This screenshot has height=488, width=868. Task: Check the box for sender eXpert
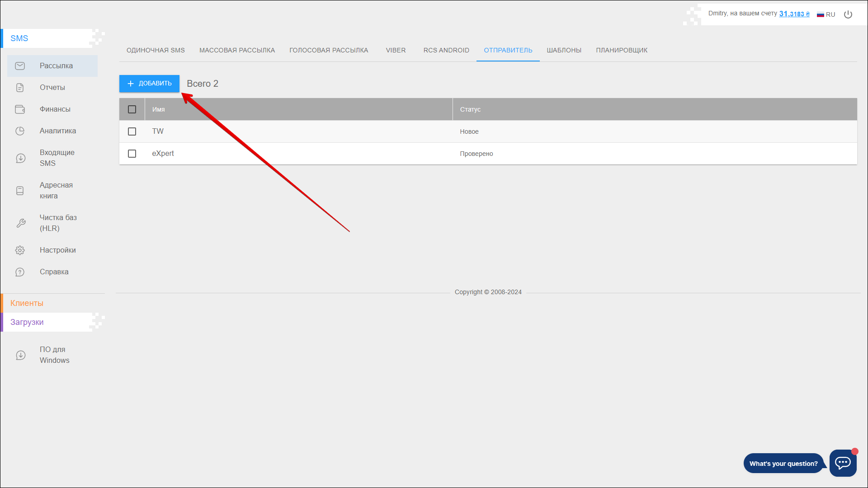pos(132,154)
